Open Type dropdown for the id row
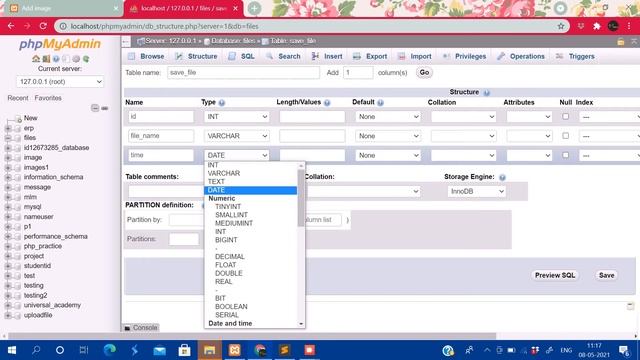The height and width of the screenshot is (360, 640). coord(237,117)
